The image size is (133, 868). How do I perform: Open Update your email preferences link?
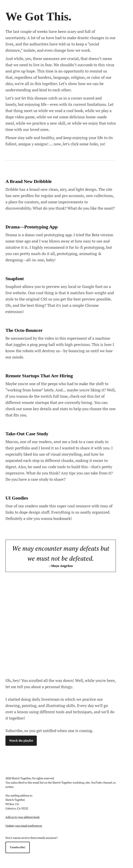click(24, 825)
